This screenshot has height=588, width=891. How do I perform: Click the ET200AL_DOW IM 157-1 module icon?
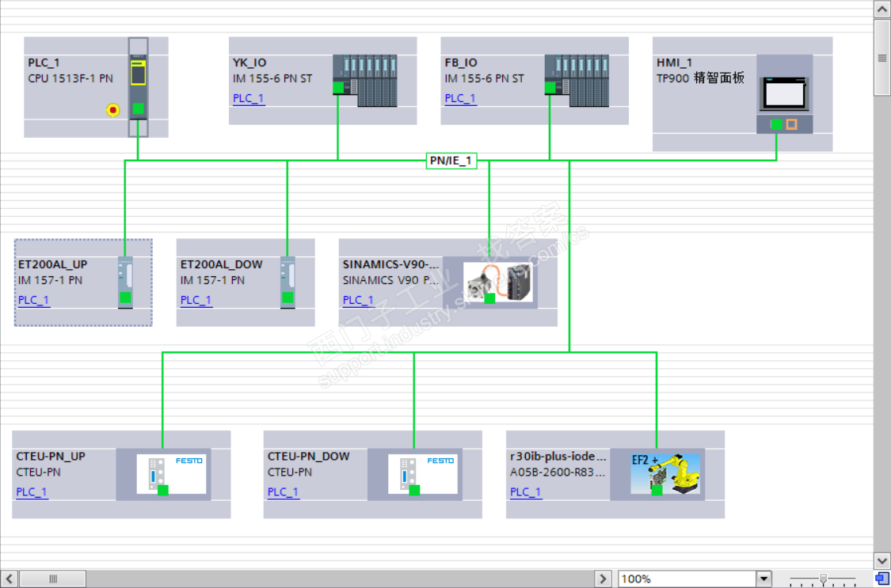click(x=288, y=282)
